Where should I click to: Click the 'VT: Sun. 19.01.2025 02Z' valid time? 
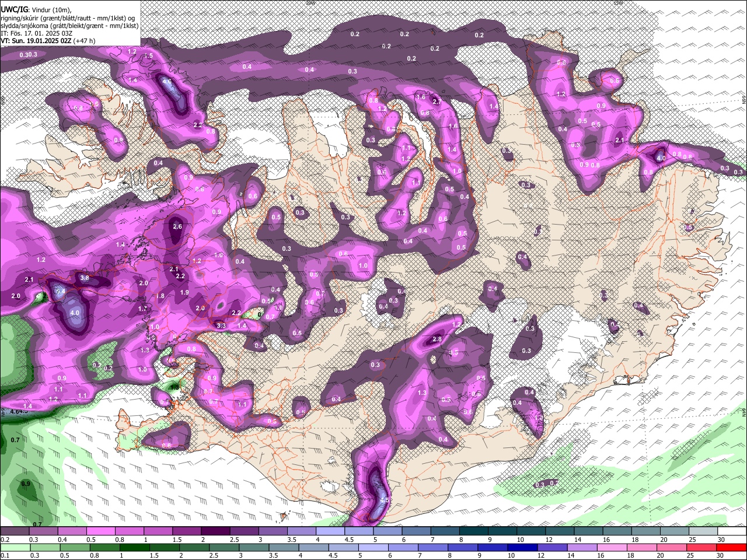coord(36,41)
